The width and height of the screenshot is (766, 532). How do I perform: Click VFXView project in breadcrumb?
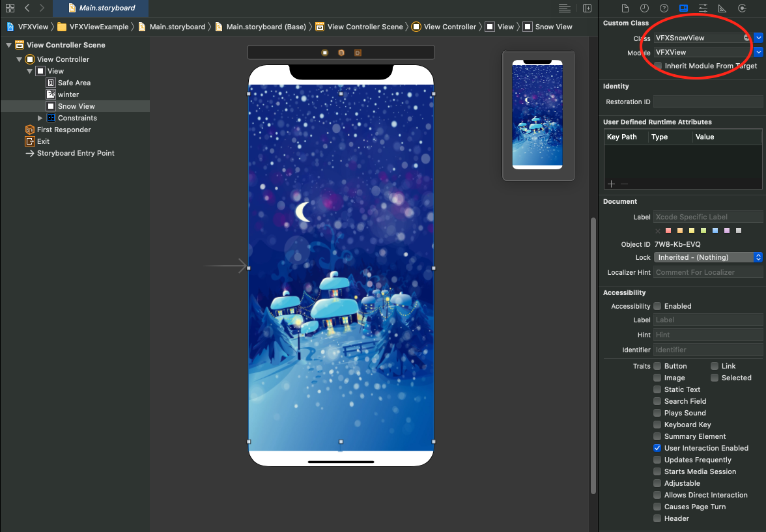[28, 27]
